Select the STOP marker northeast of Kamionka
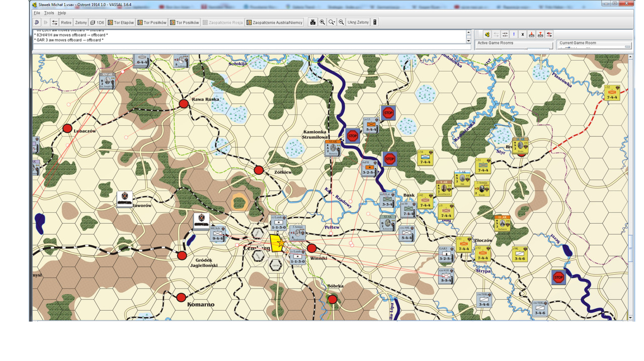The image size is (644, 361). click(x=387, y=113)
